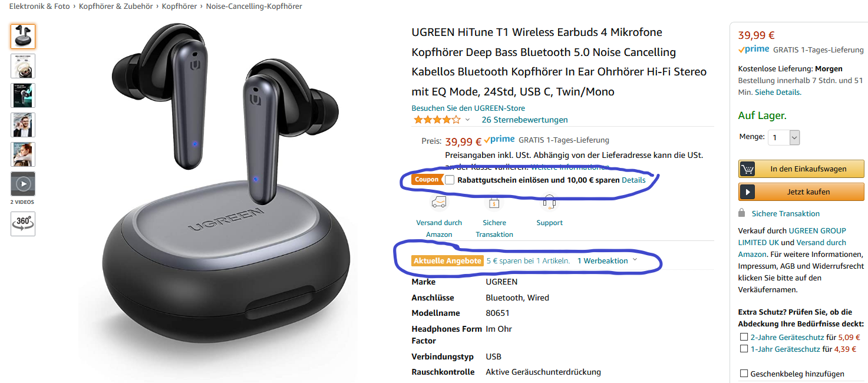Expand the 1 Werbeaktion offers chevron

pyautogui.click(x=635, y=260)
